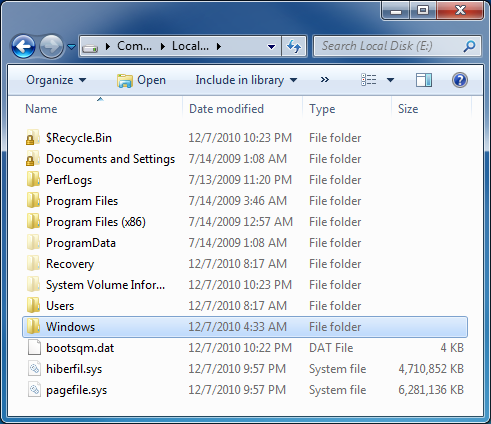
Task: Click the 7/13/2009 11:20 PM date
Action: [240, 180]
